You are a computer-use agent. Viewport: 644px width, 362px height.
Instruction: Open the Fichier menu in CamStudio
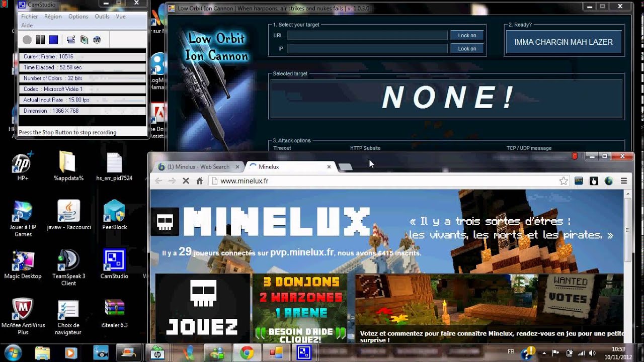(30, 17)
